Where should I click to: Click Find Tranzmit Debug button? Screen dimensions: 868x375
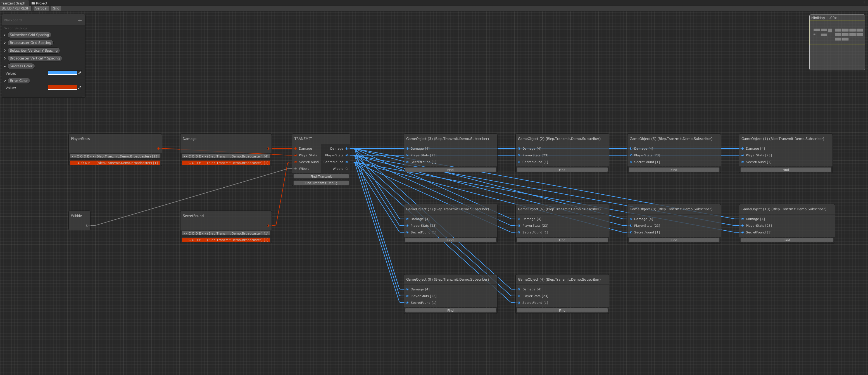(x=321, y=183)
